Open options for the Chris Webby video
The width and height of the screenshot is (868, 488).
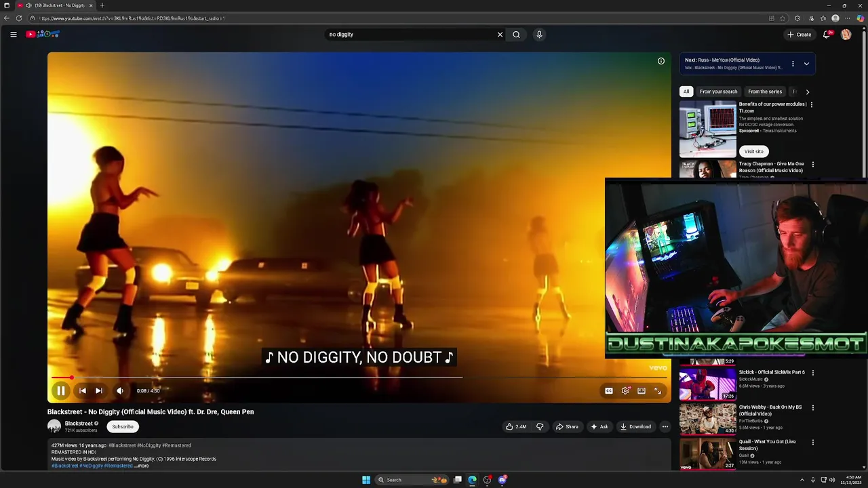click(x=813, y=408)
